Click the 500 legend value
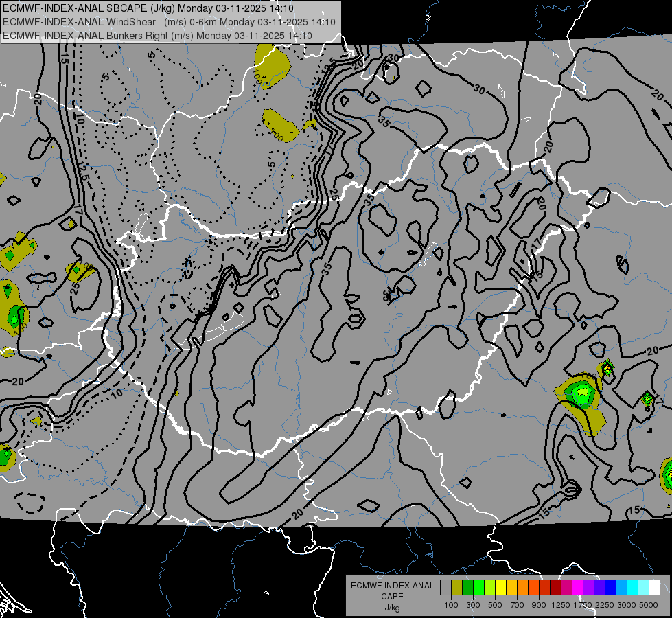 pyautogui.click(x=495, y=605)
